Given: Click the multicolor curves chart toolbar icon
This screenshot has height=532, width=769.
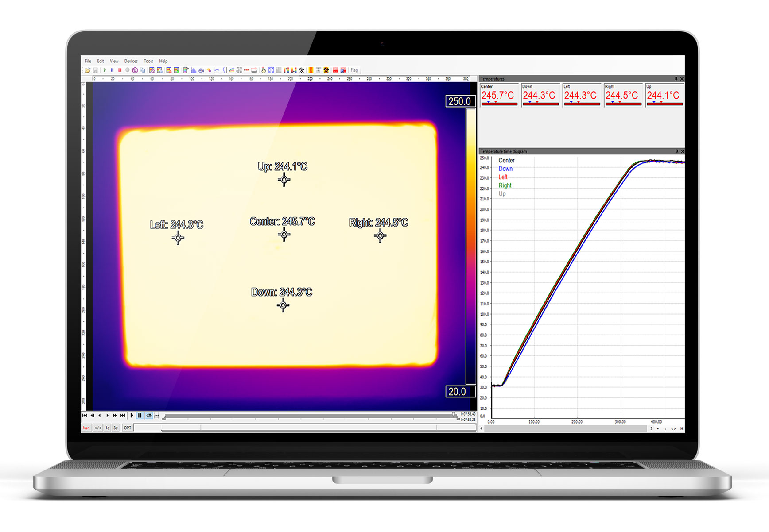Looking at the screenshot, I should [231, 70].
